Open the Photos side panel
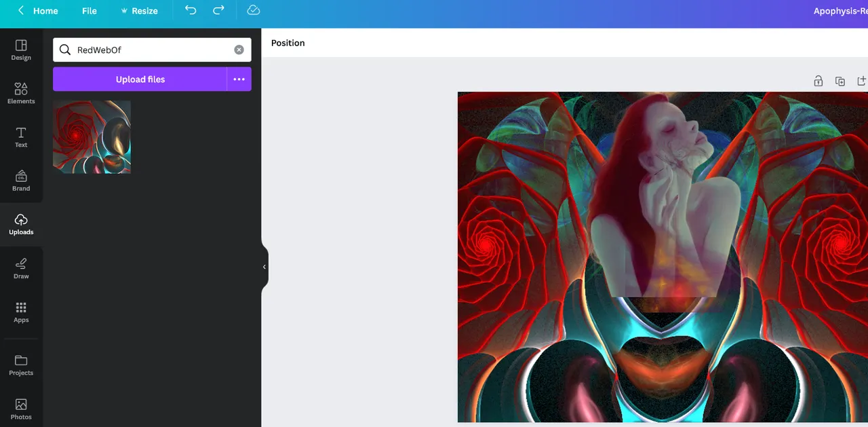This screenshot has height=427, width=868. point(21,409)
